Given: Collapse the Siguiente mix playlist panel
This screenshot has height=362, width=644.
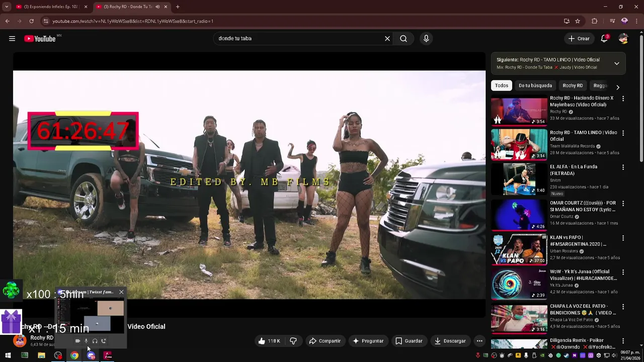Looking at the screenshot, I should click(x=617, y=63).
